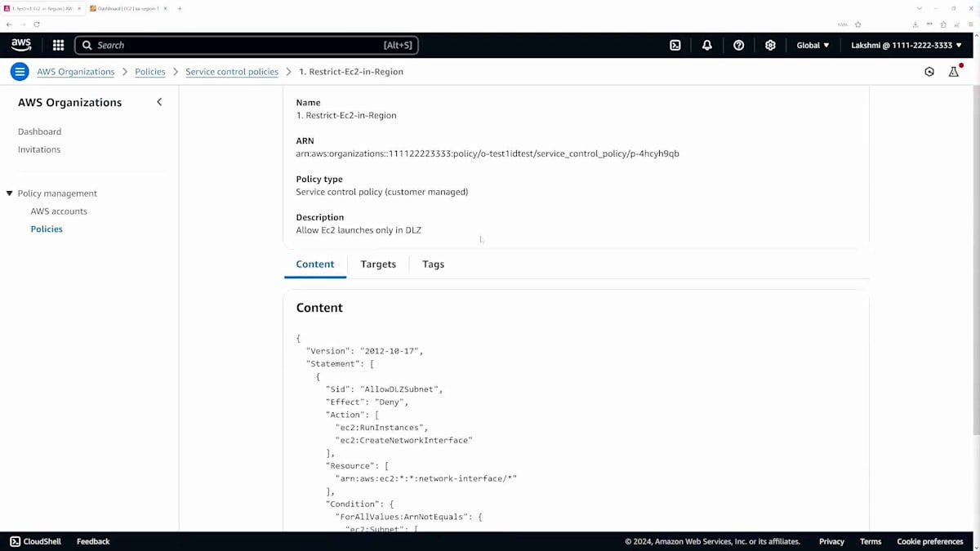Click the "Sid": "AllowDLZSubnet" line
This screenshot has height=551, width=980.
(x=384, y=389)
